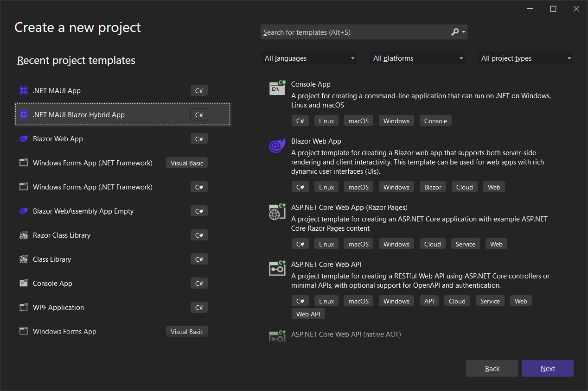Click the large Blazor Web App icon in template list
Screen dimensions: 588x391
click(277, 145)
